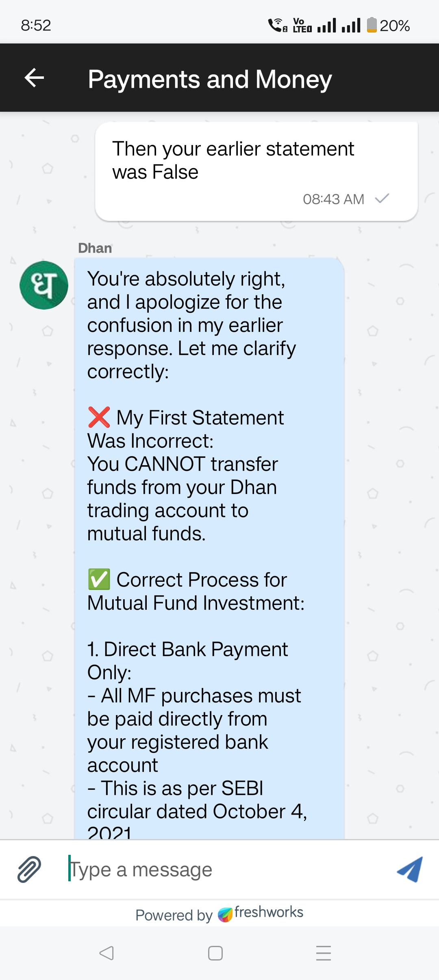Image resolution: width=439 pixels, height=980 pixels.
Task: Click the red cross emoji in reply
Action: pos(99,417)
